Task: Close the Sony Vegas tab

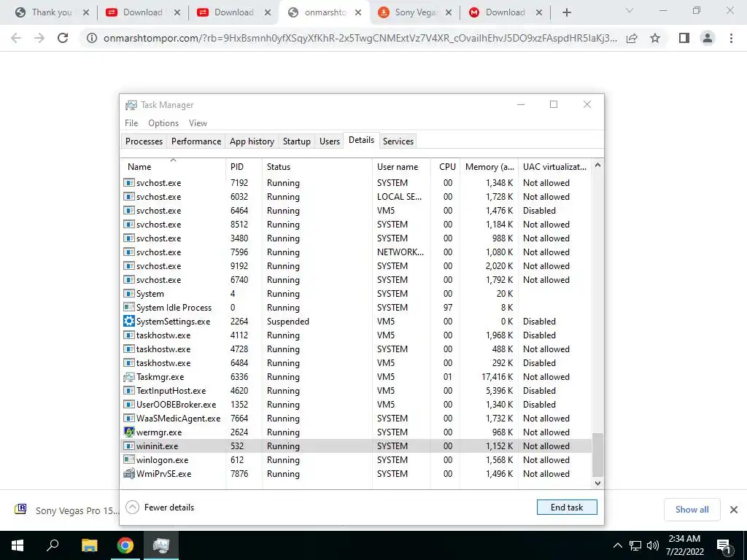Action: pyautogui.click(x=449, y=12)
